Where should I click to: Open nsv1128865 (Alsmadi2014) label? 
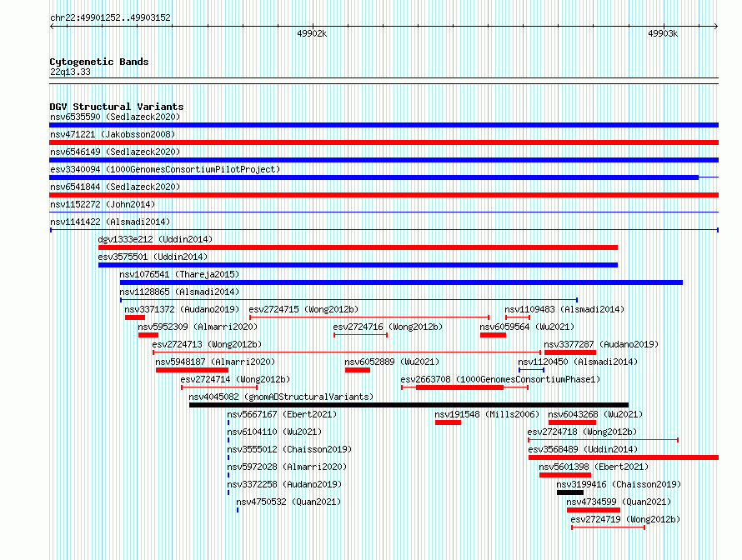(179, 292)
